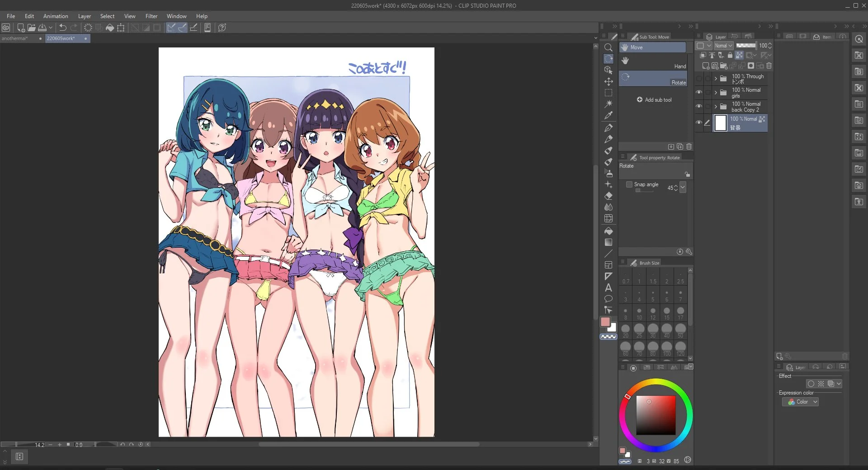
Task: Open the Expression color dropdown
Action: click(x=800, y=402)
